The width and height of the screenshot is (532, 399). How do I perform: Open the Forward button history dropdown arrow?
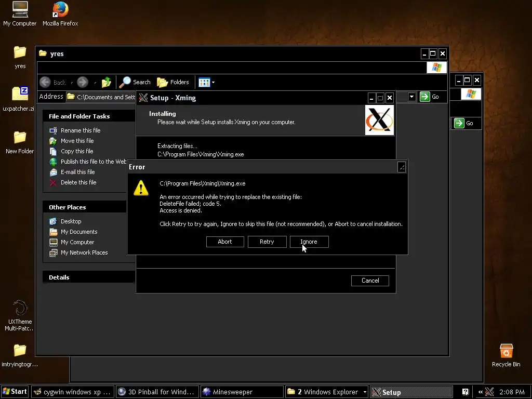click(x=95, y=83)
